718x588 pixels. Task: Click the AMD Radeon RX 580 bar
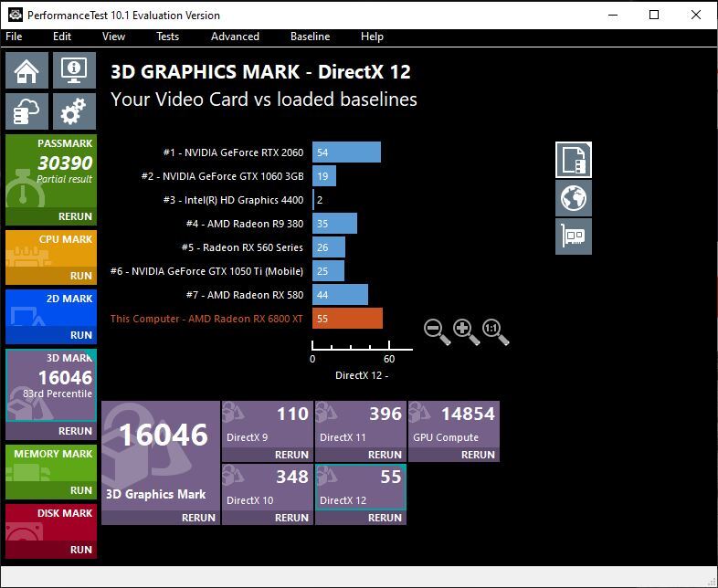340,295
